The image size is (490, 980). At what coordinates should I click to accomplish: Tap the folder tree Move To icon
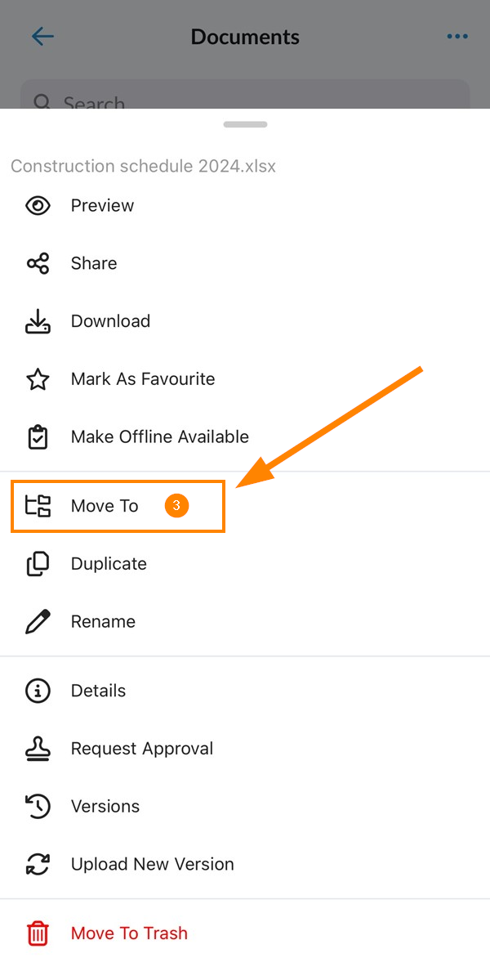(38, 506)
